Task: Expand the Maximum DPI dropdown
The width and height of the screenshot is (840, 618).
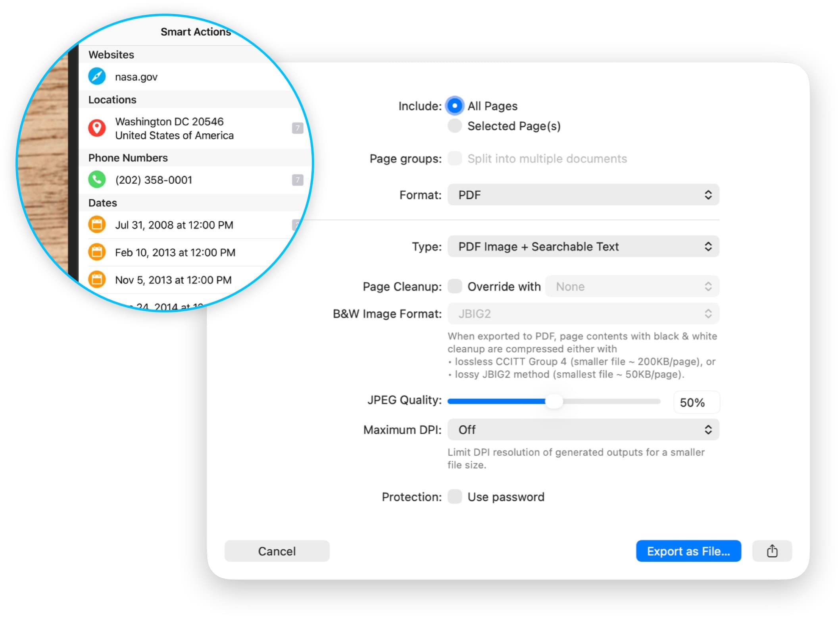Action: (x=583, y=429)
